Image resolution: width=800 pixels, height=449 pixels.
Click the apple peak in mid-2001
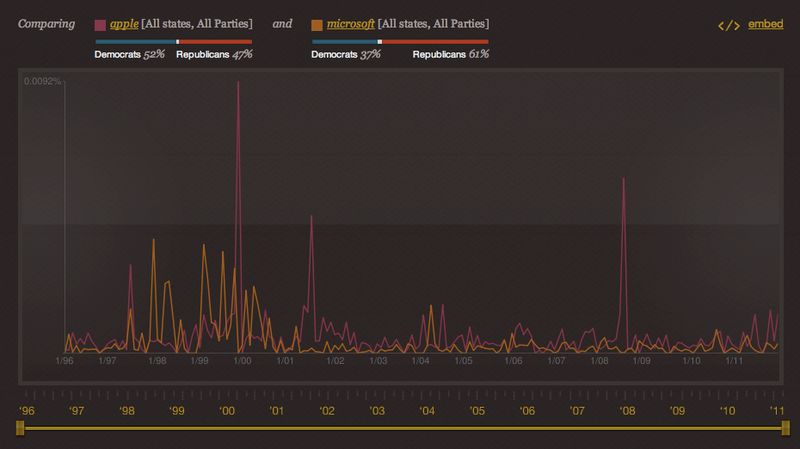(x=311, y=217)
